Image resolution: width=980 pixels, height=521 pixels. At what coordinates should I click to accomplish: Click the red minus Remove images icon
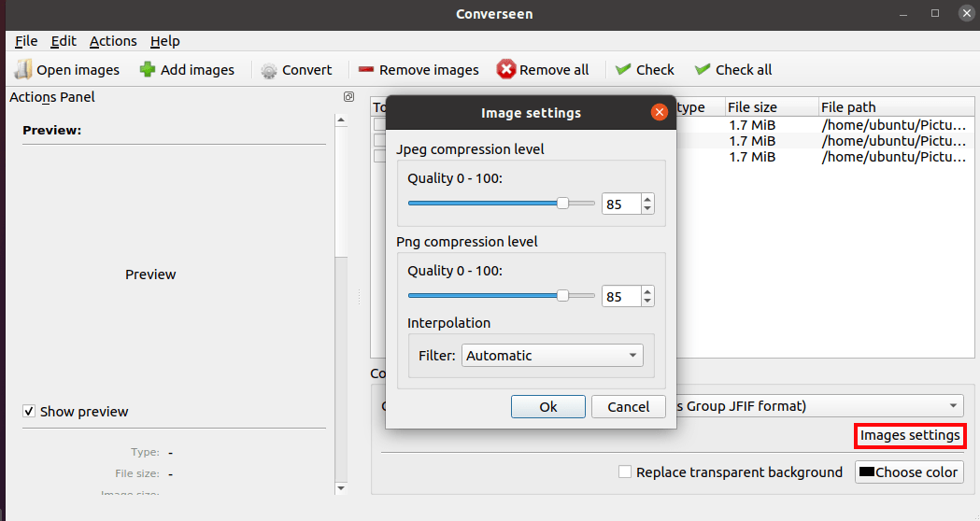(365, 70)
